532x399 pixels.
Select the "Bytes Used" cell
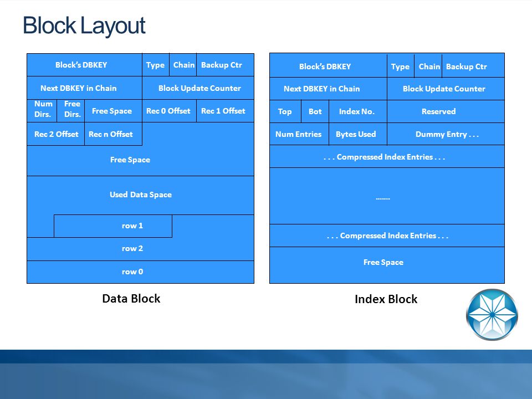click(x=358, y=134)
